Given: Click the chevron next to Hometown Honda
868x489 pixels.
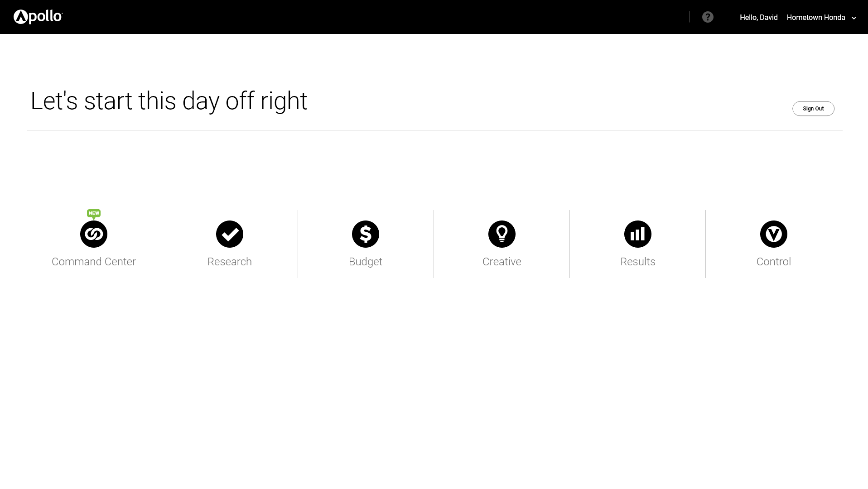Looking at the screenshot, I should click(x=854, y=18).
